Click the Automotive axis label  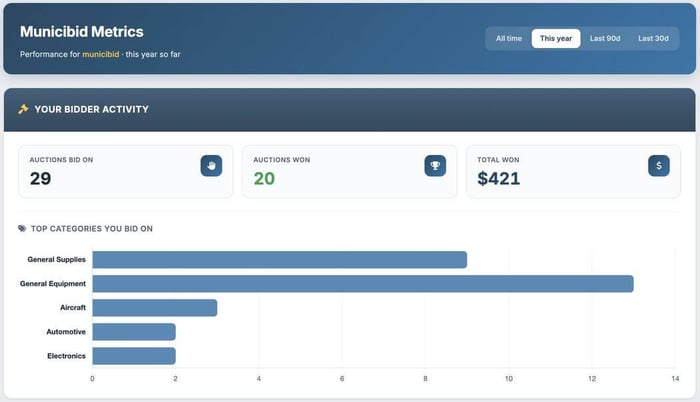coord(66,332)
